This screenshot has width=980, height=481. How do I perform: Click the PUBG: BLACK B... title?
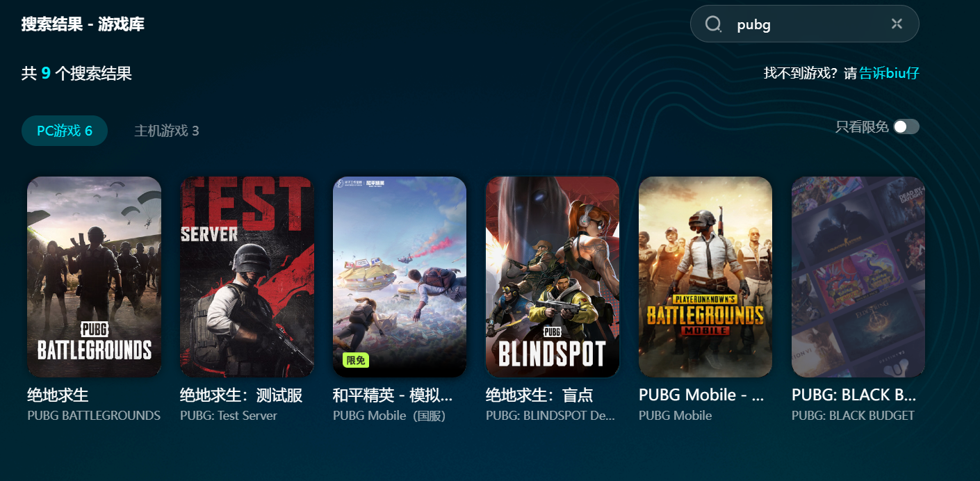pyautogui.click(x=854, y=396)
